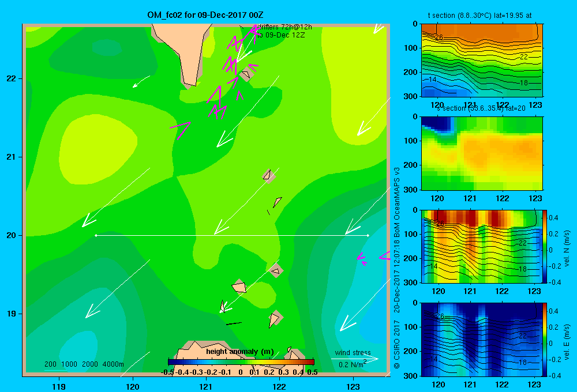Click the map title OM_fc02 for 09-Dec-2017 00Z
Screen dimensions: 577x392
(205, 15)
